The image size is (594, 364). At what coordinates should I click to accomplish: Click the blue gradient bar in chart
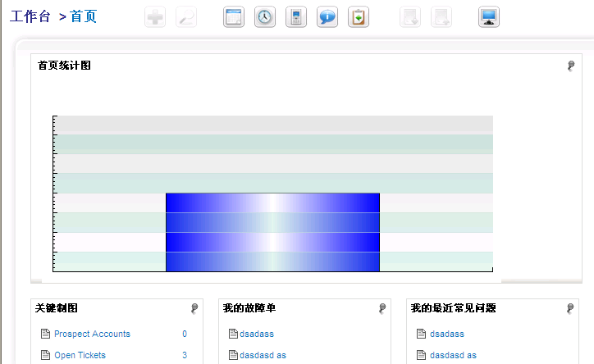pos(272,232)
